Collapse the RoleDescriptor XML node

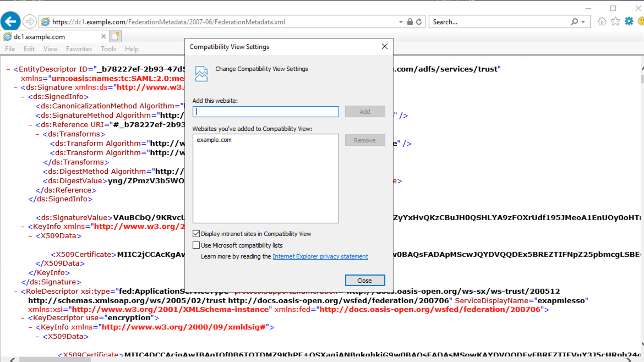point(15,292)
